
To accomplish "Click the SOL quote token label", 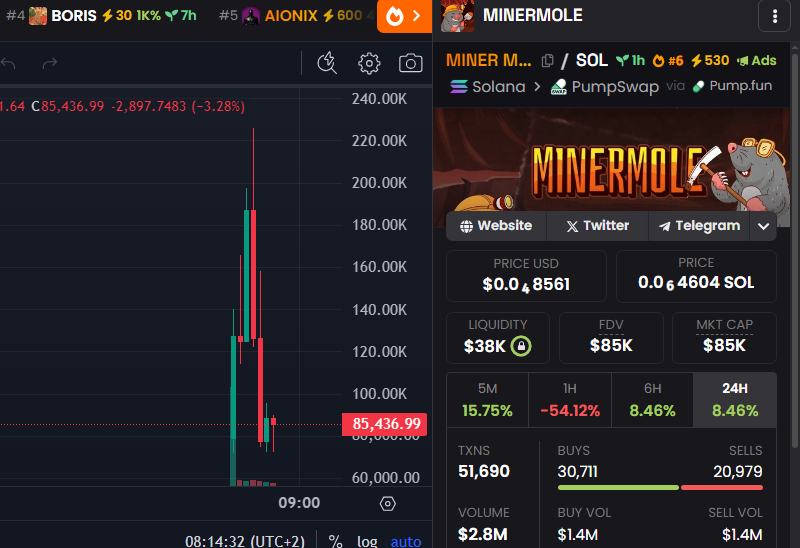I will click(592, 60).
